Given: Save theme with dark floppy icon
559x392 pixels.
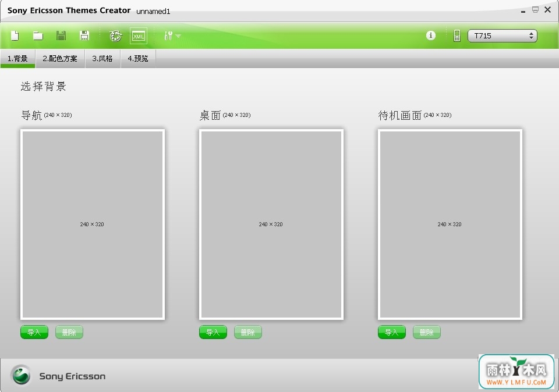Looking at the screenshot, I should pyautogui.click(x=61, y=35).
